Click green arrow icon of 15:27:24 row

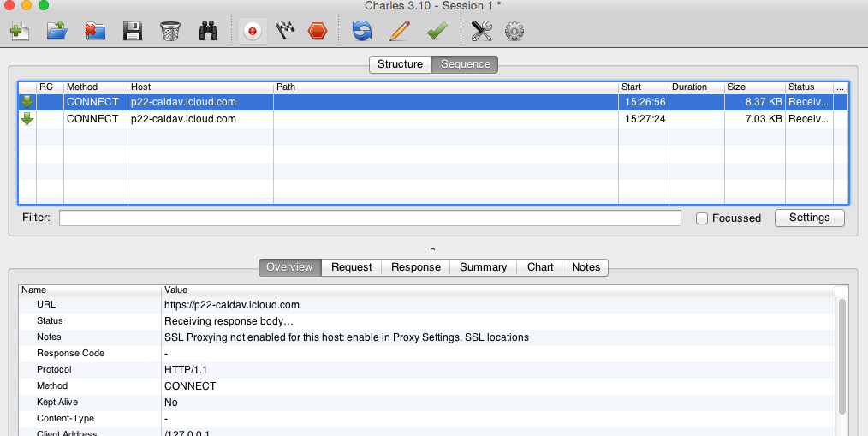27,119
